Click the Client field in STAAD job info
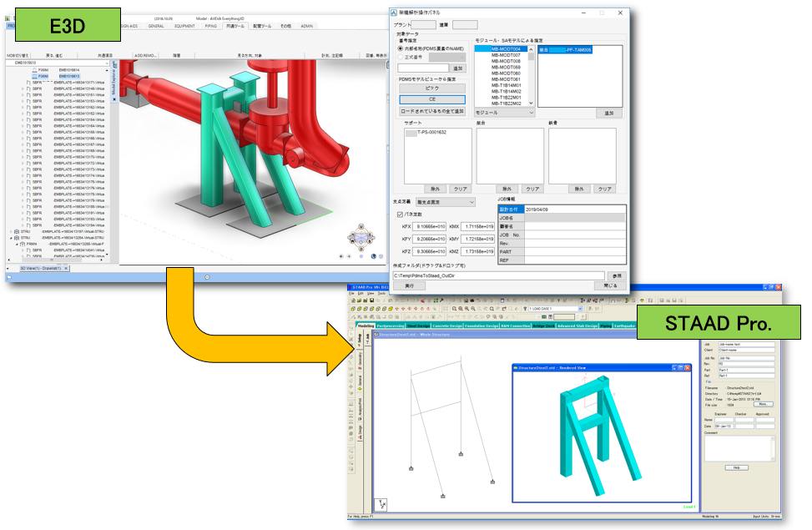This screenshot has width=812, height=530. tap(746, 351)
